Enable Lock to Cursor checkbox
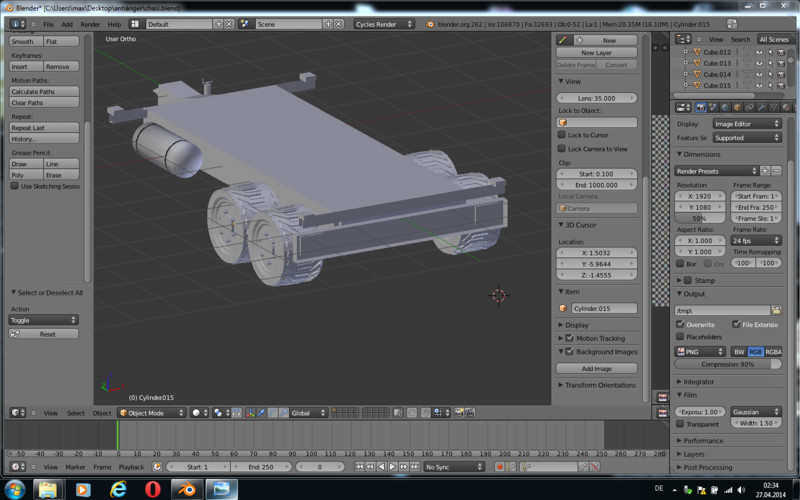 (562, 135)
